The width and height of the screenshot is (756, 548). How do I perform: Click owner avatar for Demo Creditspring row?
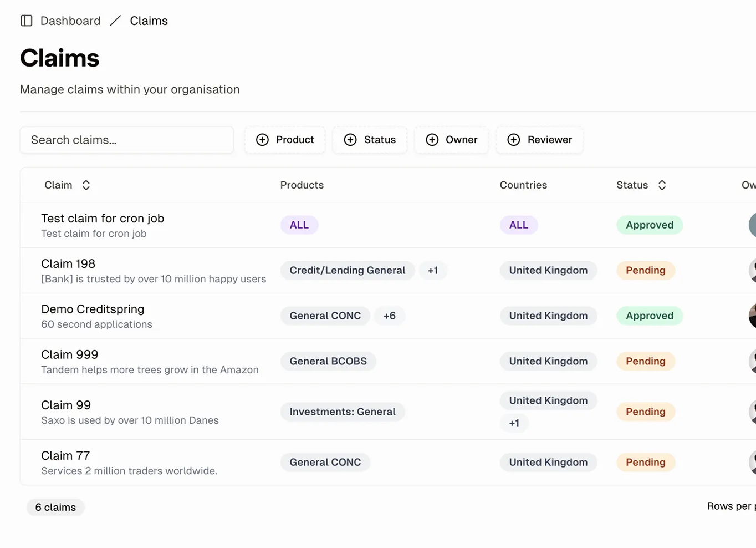pyautogui.click(x=752, y=316)
